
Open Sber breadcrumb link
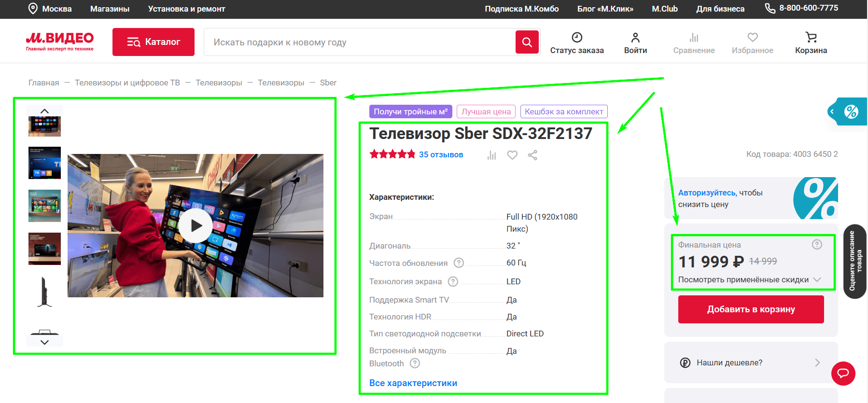tap(328, 83)
